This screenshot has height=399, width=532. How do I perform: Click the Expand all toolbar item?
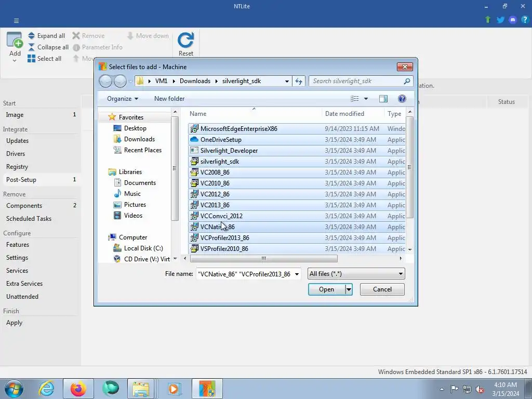pyautogui.click(x=46, y=36)
